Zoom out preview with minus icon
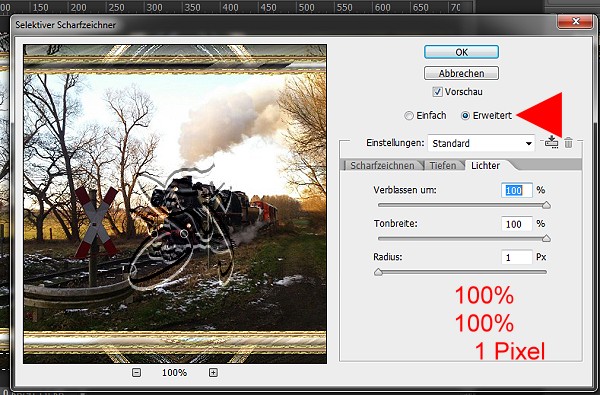This screenshot has width=600, height=395. 136,372
